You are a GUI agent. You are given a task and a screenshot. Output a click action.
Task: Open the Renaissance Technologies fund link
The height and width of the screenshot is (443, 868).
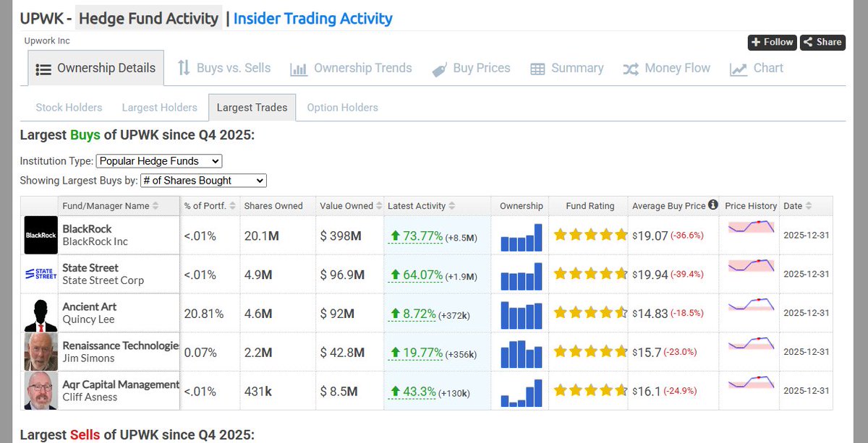[x=121, y=346]
